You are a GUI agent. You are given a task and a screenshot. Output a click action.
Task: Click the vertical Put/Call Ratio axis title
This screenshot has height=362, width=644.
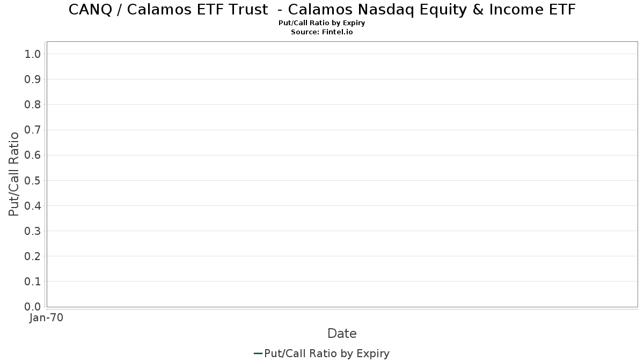[x=14, y=174]
